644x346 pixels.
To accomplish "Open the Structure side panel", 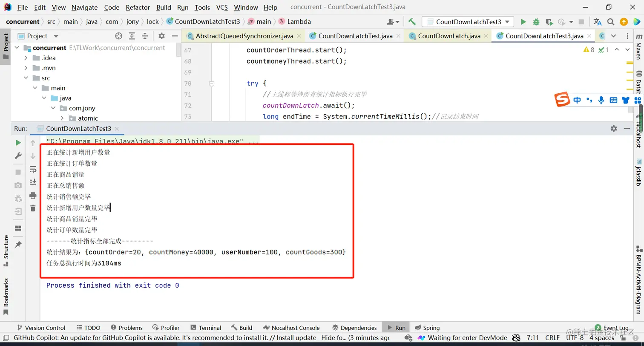I will 6,251.
